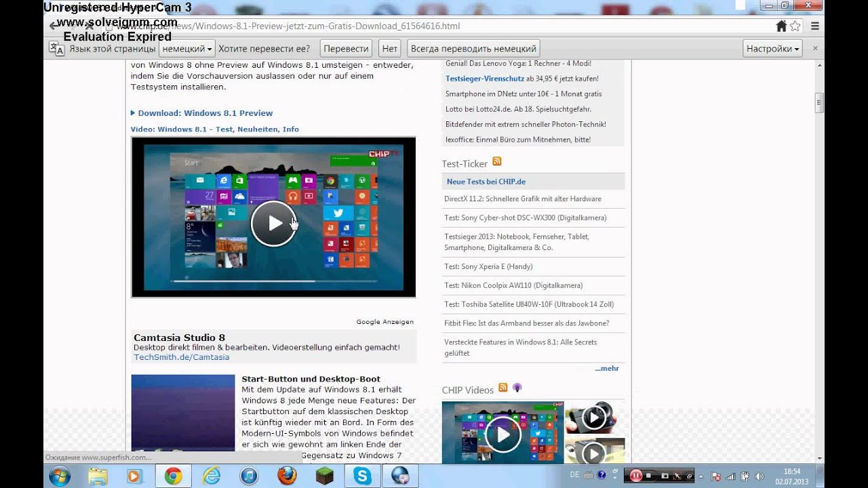Open the Настройки dropdown in the infobar
The width and height of the screenshot is (868, 488).
tap(773, 49)
